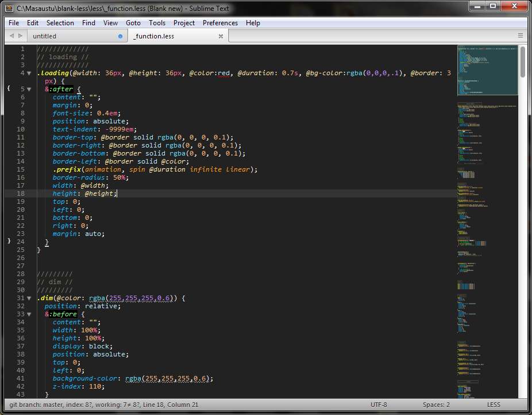Image resolution: width=532 pixels, height=415 pixels.
Task: Collapse the .loading mixin fold arrow
Action: click(x=29, y=73)
